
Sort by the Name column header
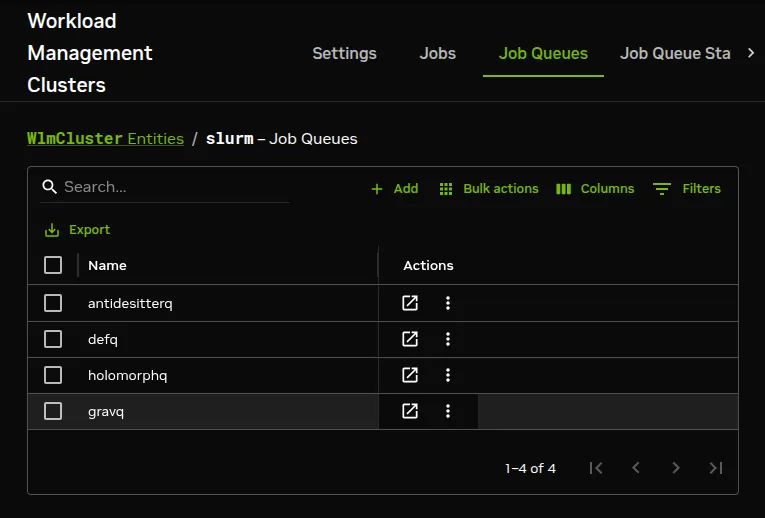(107, 265)
